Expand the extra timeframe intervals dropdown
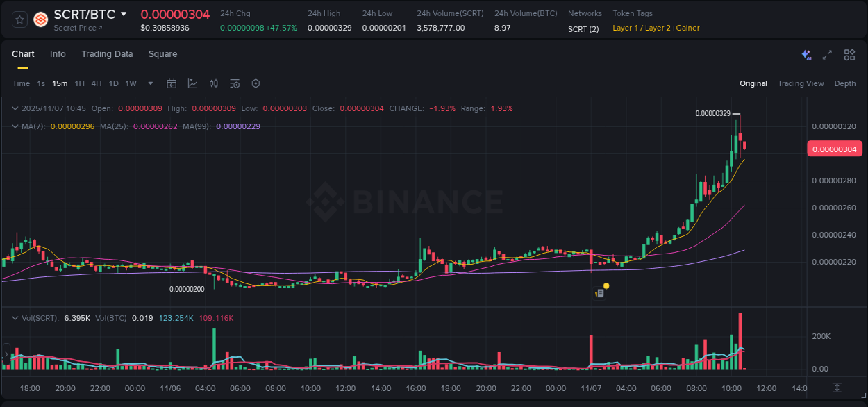Viewport: 868px width, 407px height. pyautogui.click(x=149, y=83)
